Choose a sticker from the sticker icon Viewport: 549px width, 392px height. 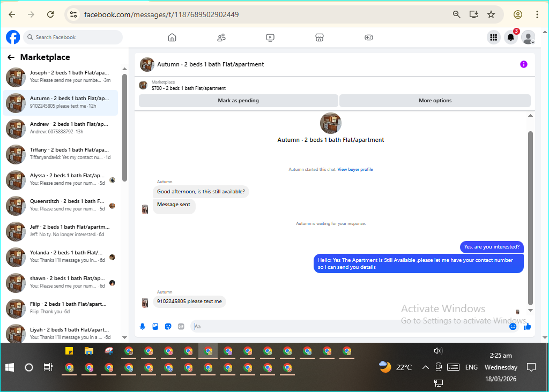[168, 327]
